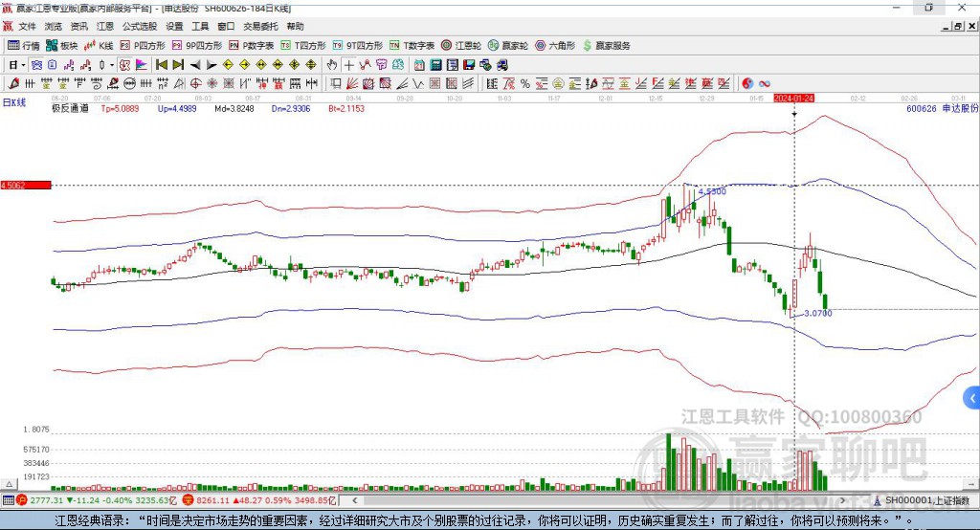Open the T数字表 tool
Viewport: 980px width, 530px height.
pos(412,46)
